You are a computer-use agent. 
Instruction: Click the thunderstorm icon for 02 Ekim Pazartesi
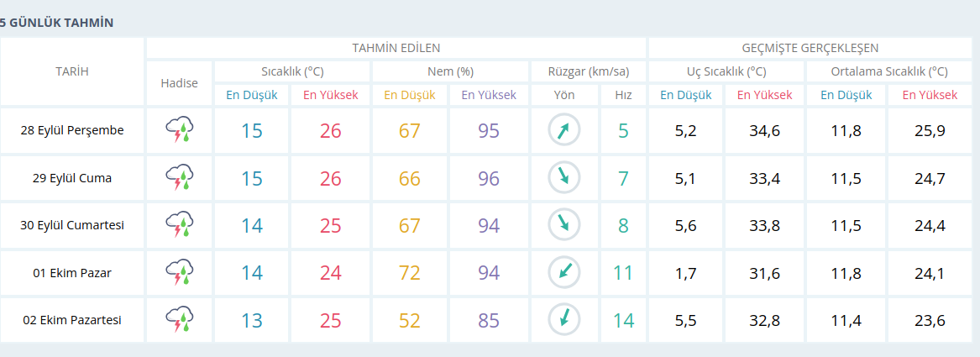coord(180,320)
